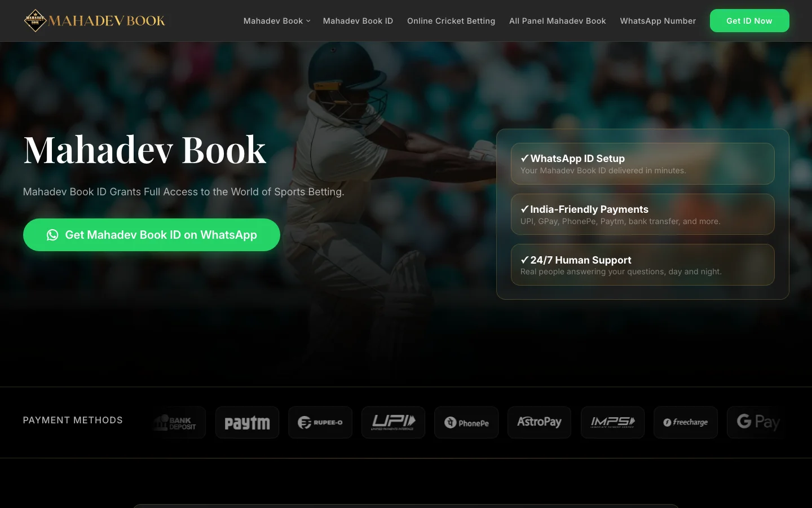Click 'Your Mahadev Book ID delivered in minutes.'
Screen dimensions: 812x508
point(603,170)
